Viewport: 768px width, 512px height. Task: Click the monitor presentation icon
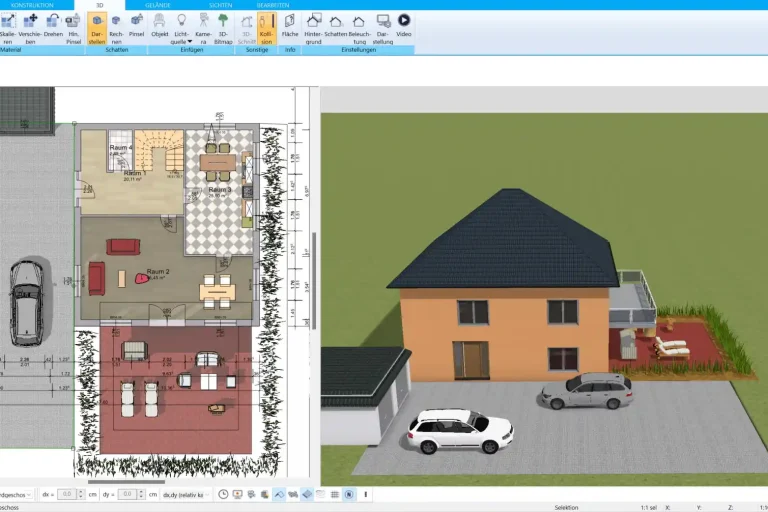click(238, 494)
